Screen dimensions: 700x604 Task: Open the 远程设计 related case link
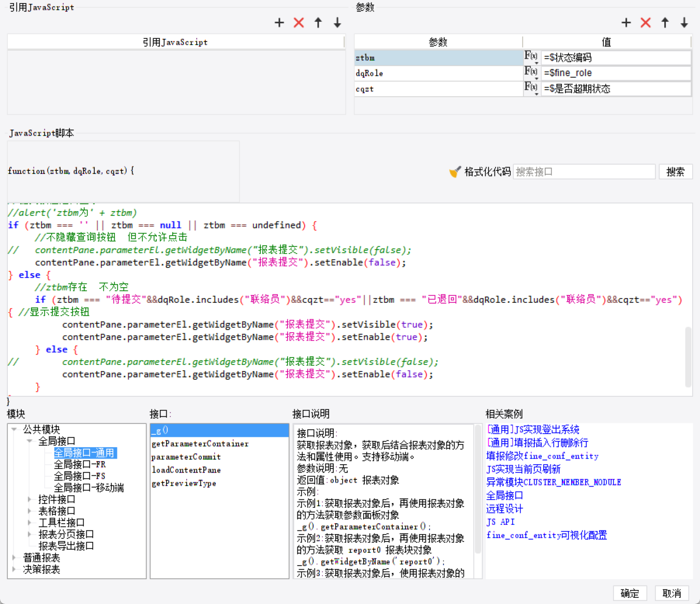pyautogui.click(x=504, y=509)
